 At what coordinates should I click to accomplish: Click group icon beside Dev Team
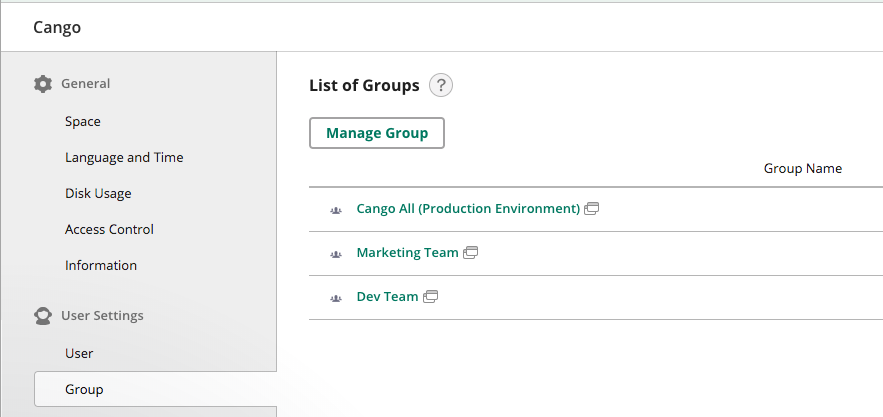[336, 298]
